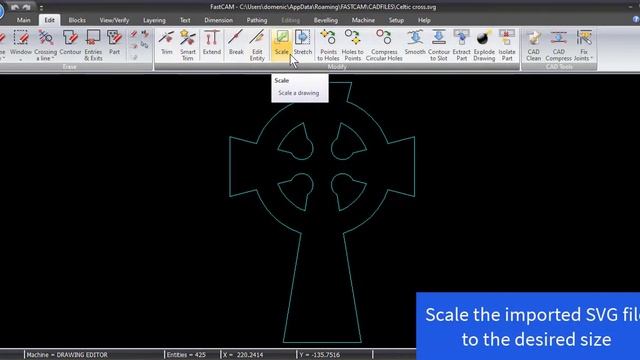Open the Dimension tab

(x=218, y=20)
